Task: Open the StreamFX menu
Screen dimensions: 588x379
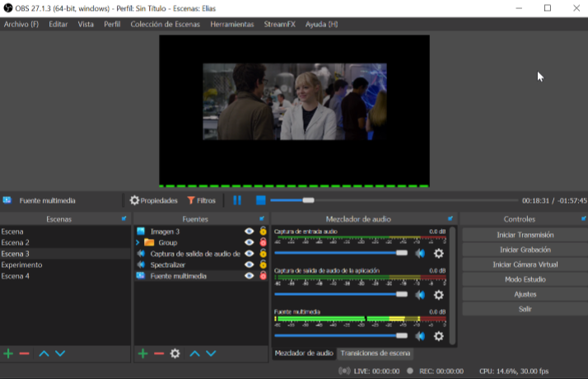Action: (279, 25)
